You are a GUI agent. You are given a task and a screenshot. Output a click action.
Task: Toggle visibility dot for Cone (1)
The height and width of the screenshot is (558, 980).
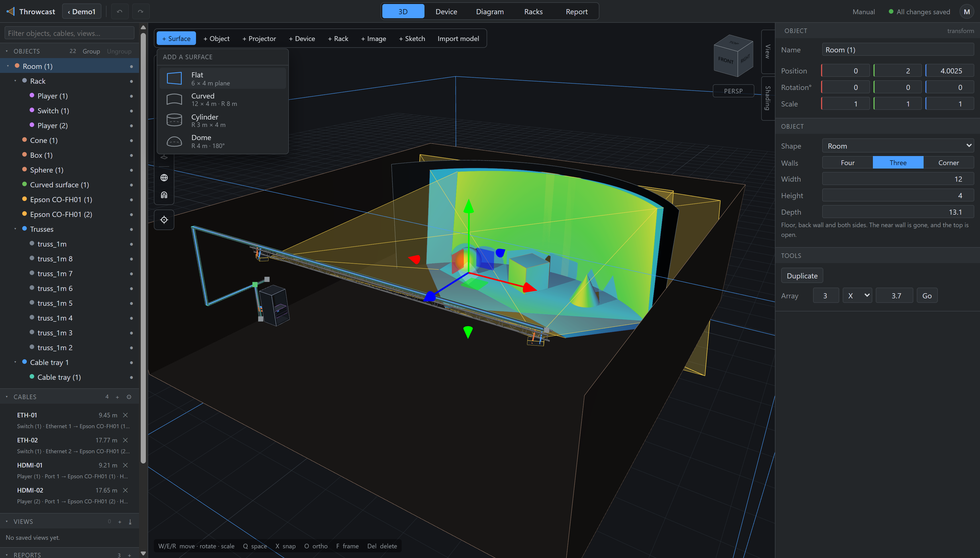click(132, 141)
